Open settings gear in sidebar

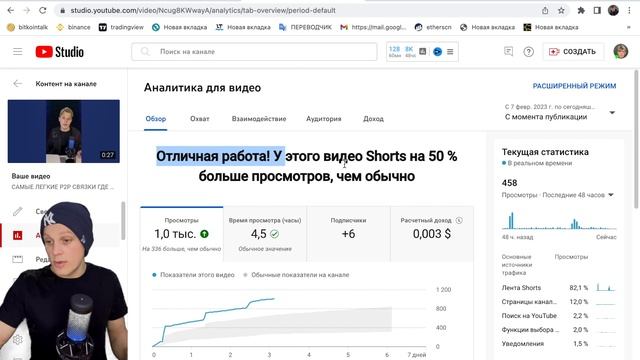coord(17,340)
